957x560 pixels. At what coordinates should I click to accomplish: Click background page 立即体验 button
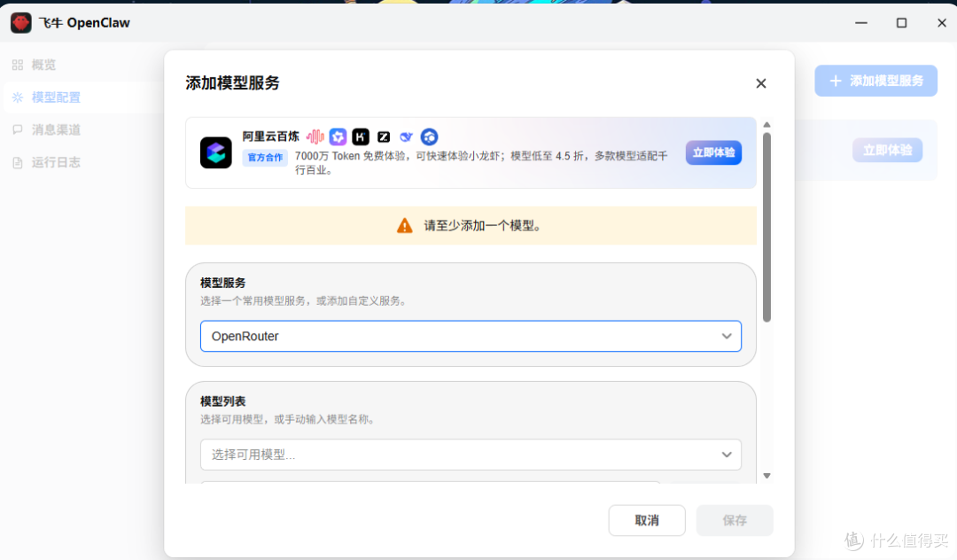click(x=887, y=150)
